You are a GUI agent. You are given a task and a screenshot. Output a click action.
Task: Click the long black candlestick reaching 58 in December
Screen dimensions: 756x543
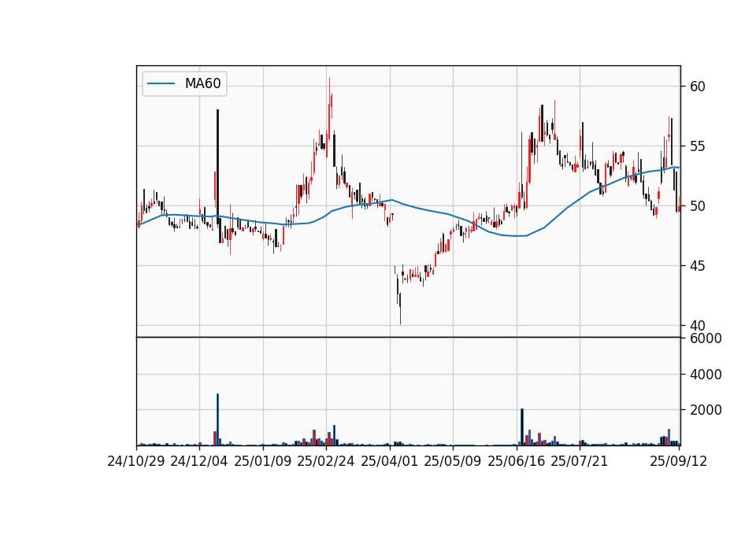(218, 166)
